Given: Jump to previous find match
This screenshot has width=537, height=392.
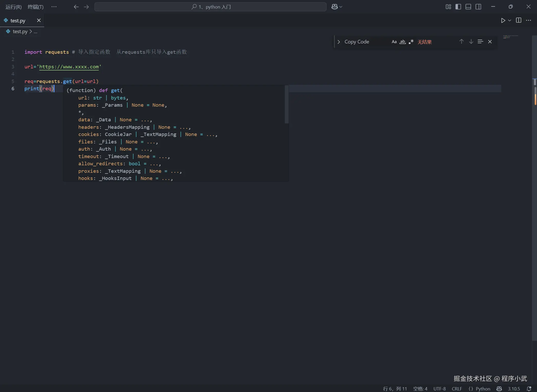Looking at the screenshot, I should click(x=461, y=42).
